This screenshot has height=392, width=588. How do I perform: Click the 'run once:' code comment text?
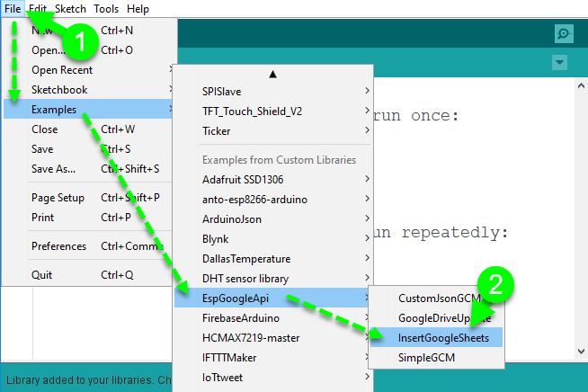(415, 116)
